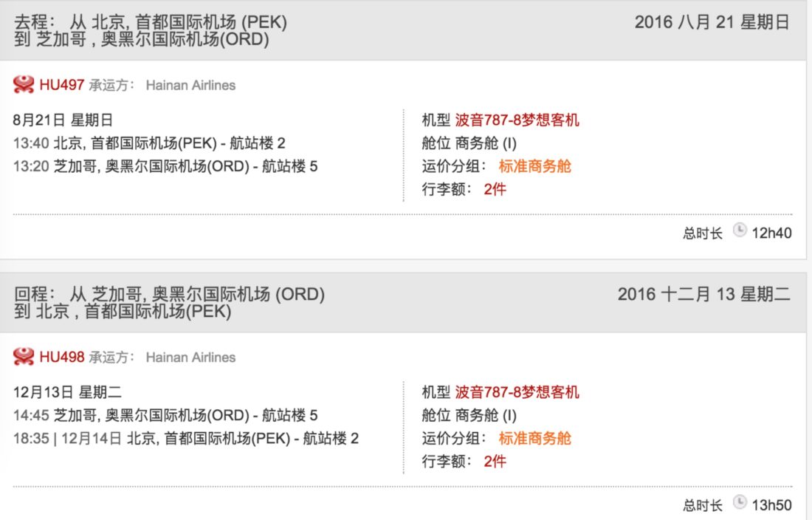Open return aircraft type 波音787-8梦想客机

coord(517,392)
